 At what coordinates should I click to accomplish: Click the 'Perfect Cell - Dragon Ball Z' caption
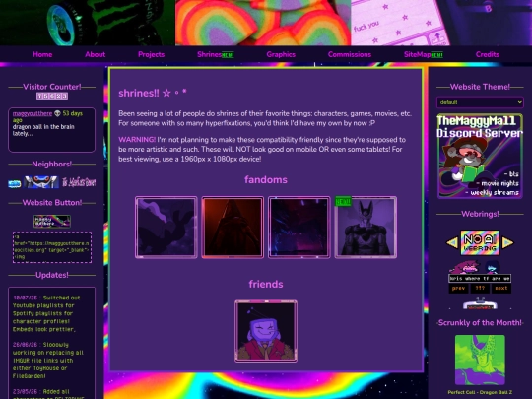(x=480, y=392)
